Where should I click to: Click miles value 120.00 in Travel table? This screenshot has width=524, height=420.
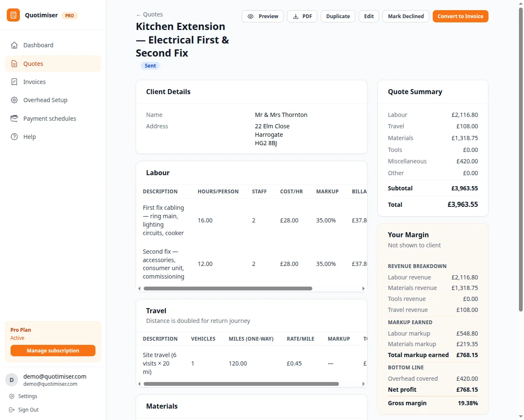238,363
